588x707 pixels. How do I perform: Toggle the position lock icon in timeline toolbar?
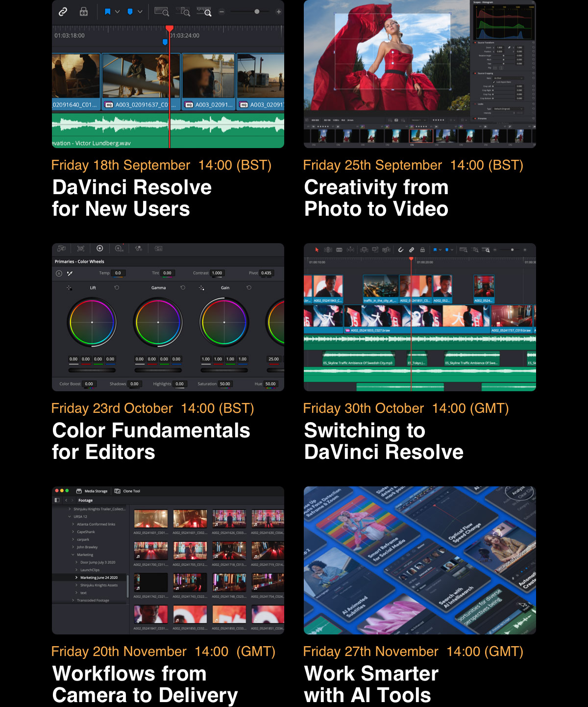tap(84, 12)
